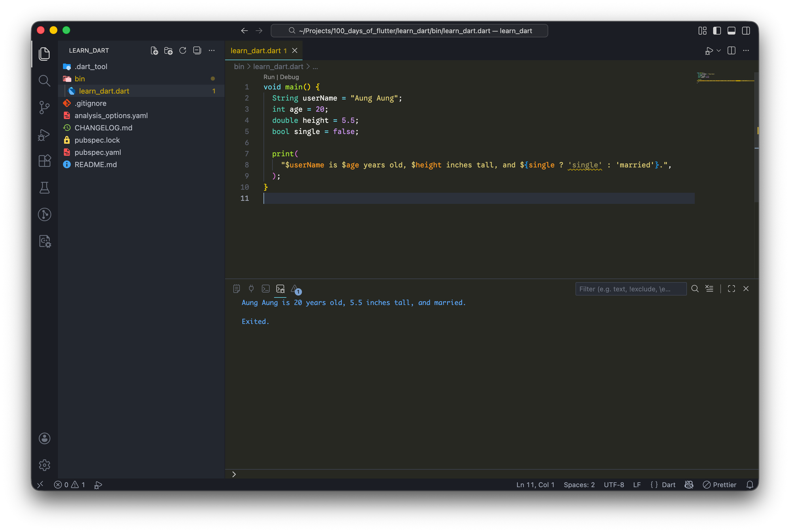The image size is (790, 532).
Task: Maximize the panel size
Action: 731,289
